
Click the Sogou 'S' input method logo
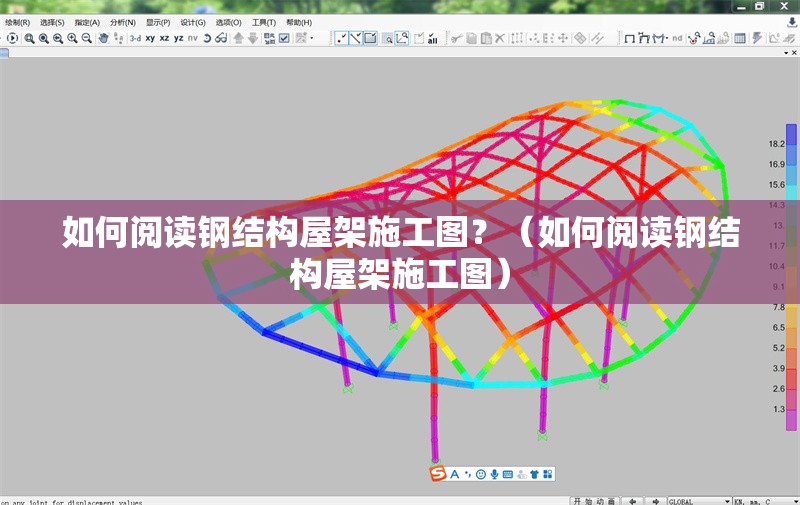click(x=438, y=474)
